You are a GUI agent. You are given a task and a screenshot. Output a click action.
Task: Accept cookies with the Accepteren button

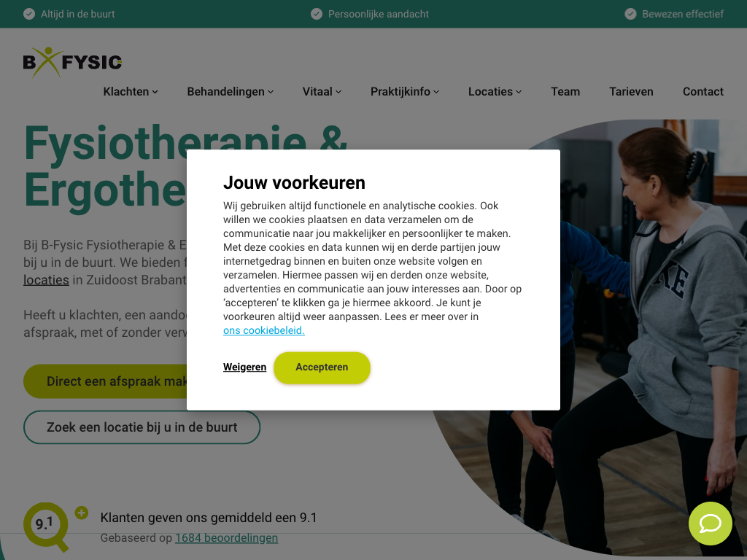pos(322,367)
